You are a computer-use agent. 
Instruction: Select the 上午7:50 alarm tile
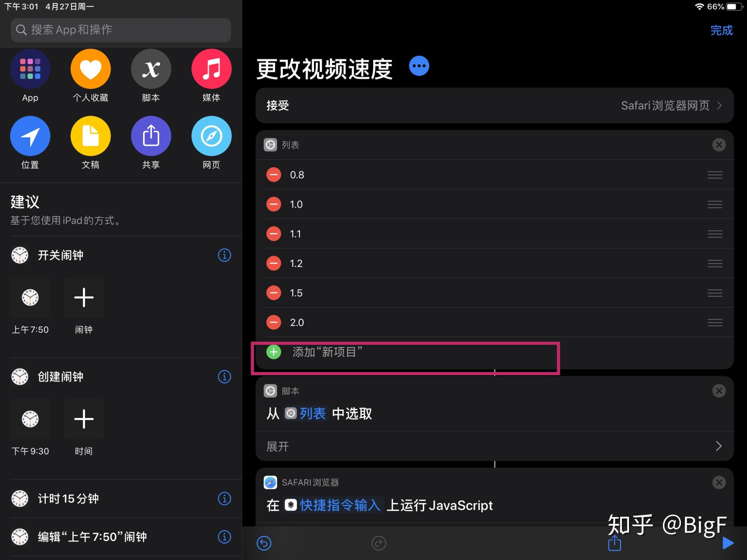pos(30,298)
